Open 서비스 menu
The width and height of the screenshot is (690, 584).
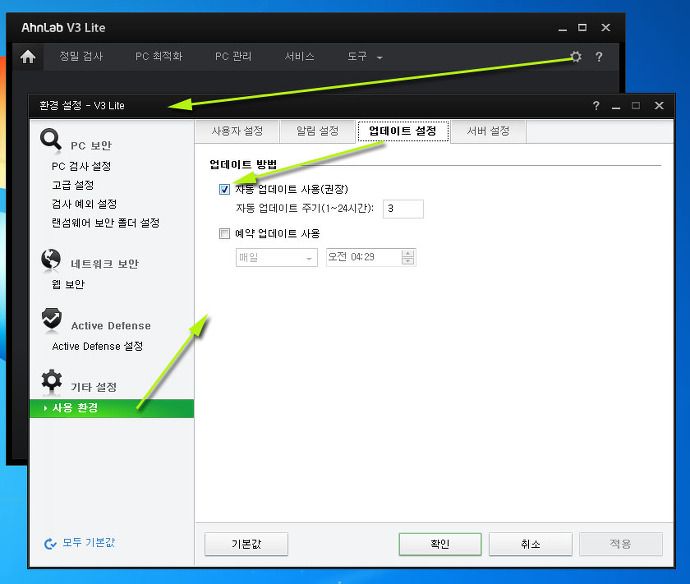299,56
